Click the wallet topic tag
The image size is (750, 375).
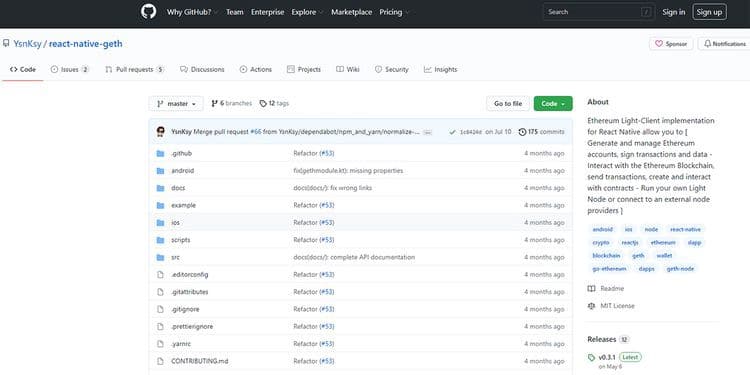664,256
